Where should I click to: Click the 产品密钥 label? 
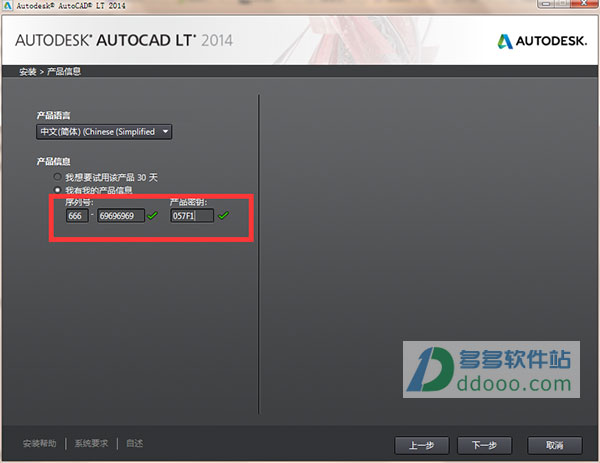pos(188,202)
